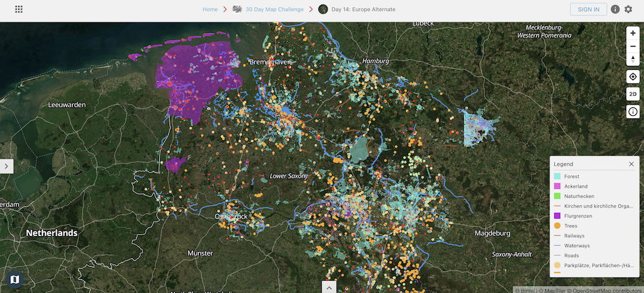Toggle the 2D map view
644x293 pixels.
pyautogui.click(x=632, y=94)
